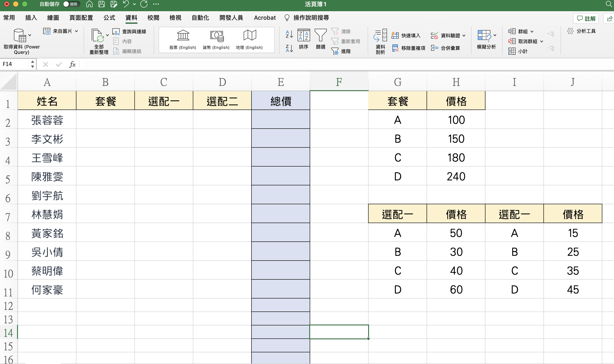
Task: Select the column E header
Action: (280, 82)
